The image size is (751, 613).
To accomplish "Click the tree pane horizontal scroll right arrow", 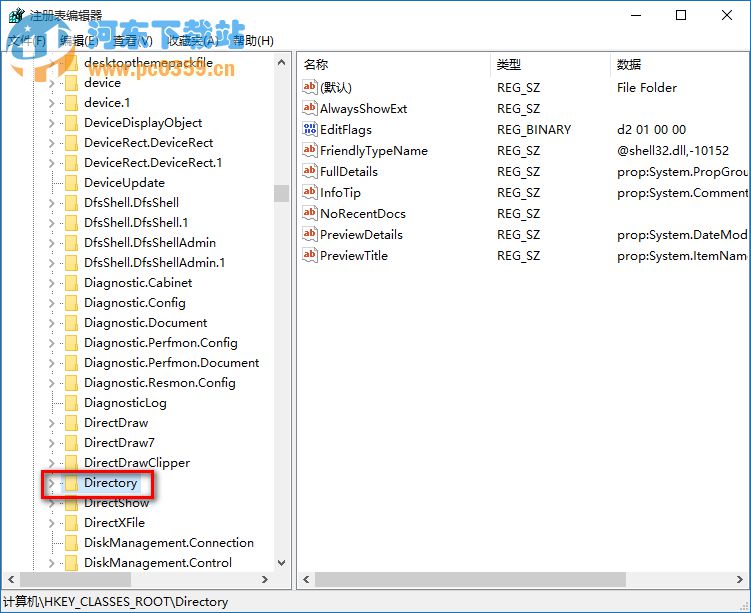I will point(264,579).
